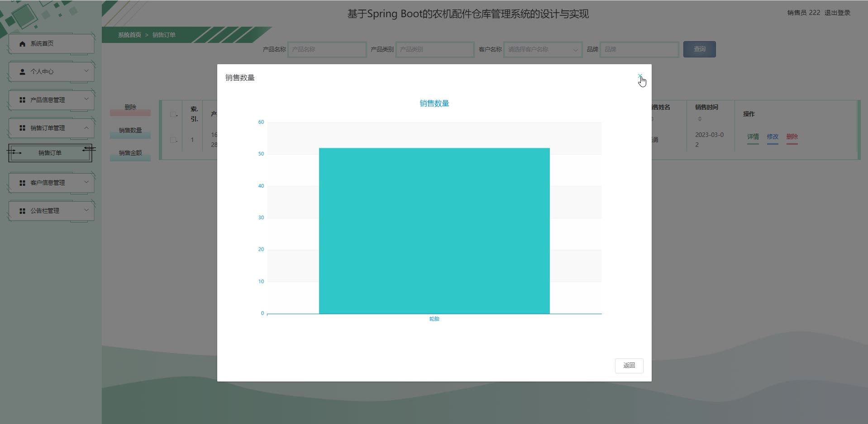Focus the 产品名称 search field
868x424 pixels.
coord(327,49)
